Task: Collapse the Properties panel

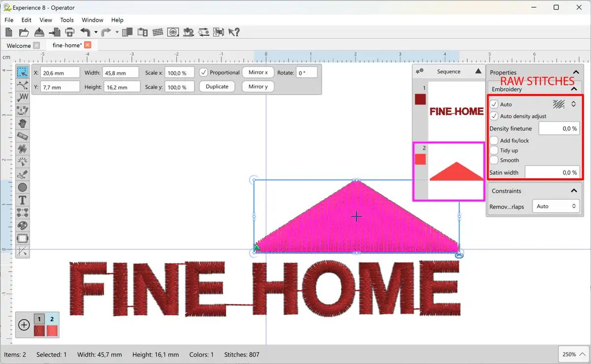Action: [576, 72]
